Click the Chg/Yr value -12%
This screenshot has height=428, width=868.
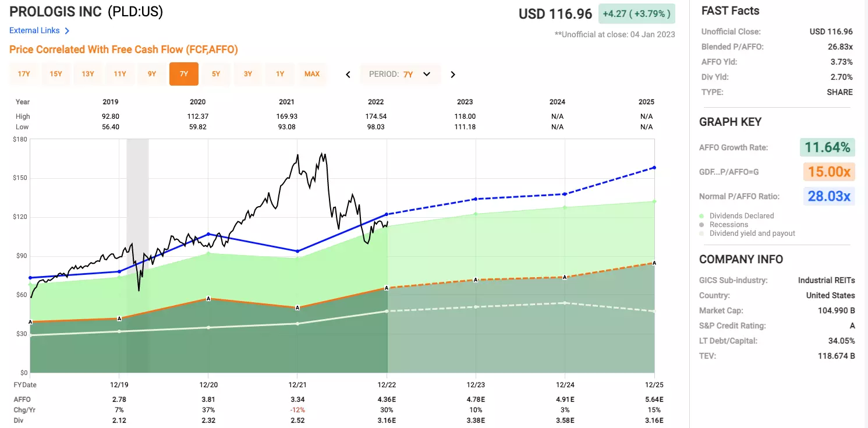[297, 410]
